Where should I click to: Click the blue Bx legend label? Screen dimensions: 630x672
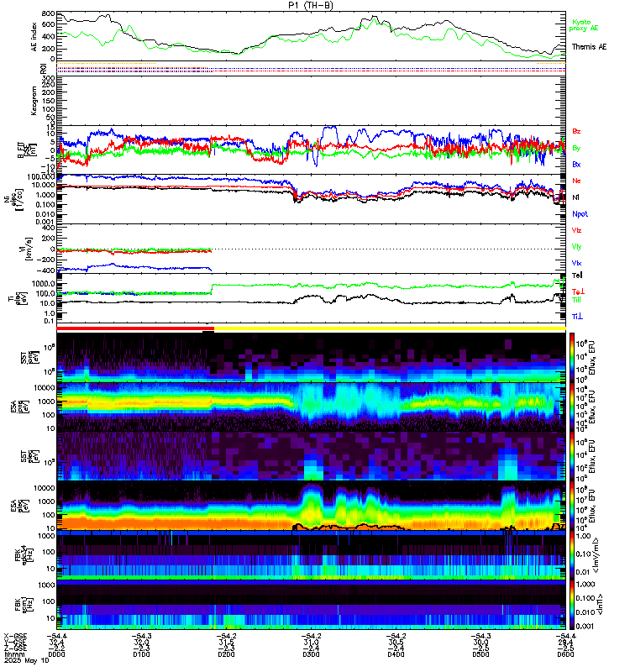tap(576, 165)
